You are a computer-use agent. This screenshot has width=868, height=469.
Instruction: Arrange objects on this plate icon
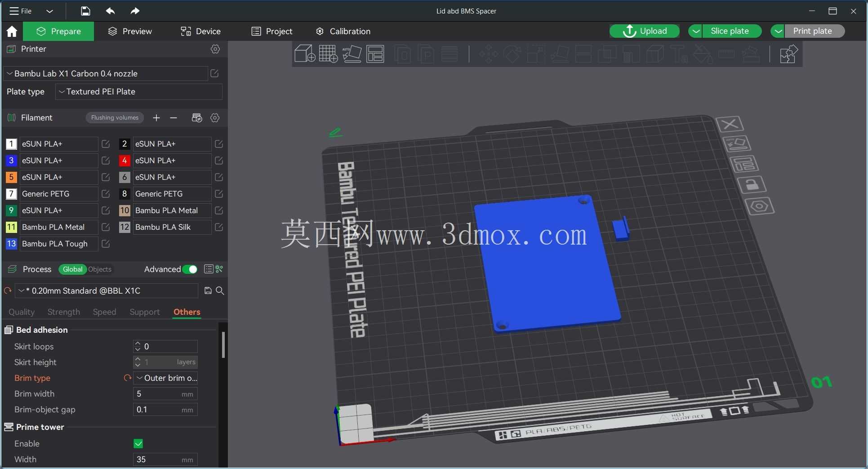[744, 164]
